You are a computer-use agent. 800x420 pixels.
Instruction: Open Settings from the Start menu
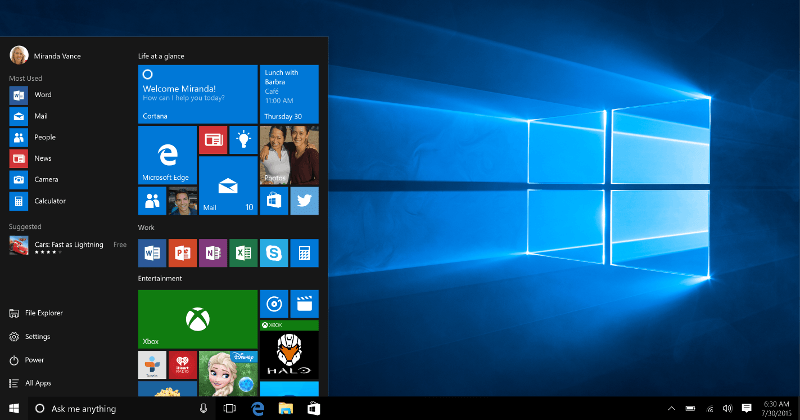point(36,337)
